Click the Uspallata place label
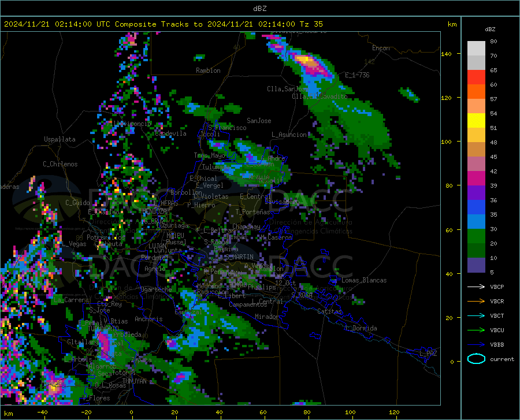 pos(60,139)
